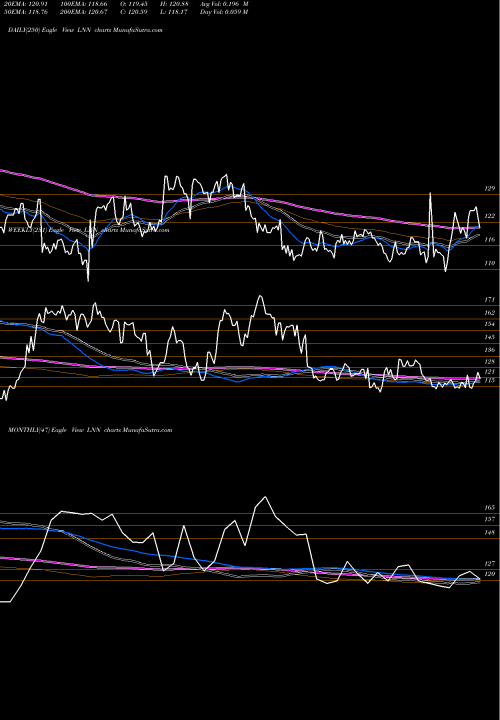The height and width of the screenshot is (720, 500).
Task: Click the 20EMA value in the header
Action: [38, 4]
